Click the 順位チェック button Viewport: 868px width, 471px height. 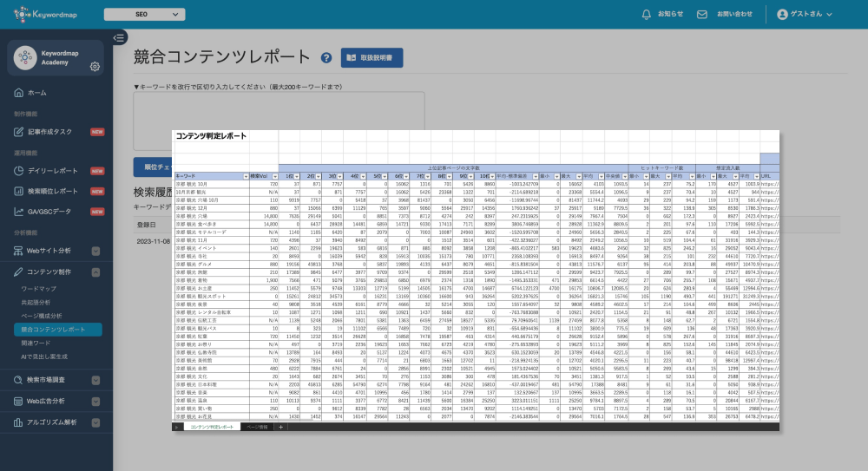click(x=154, y=167)
